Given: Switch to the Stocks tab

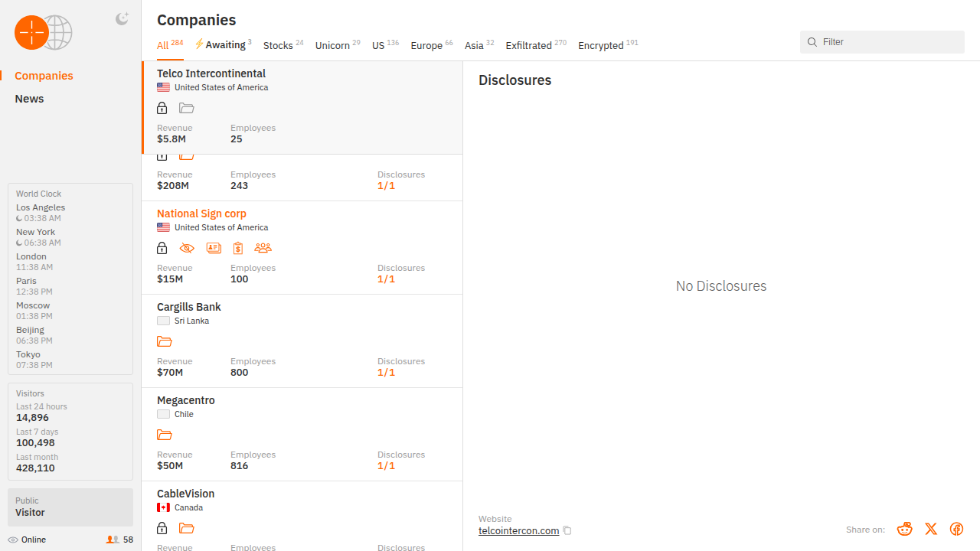Looking at the screenshot, I should (283, 45).
